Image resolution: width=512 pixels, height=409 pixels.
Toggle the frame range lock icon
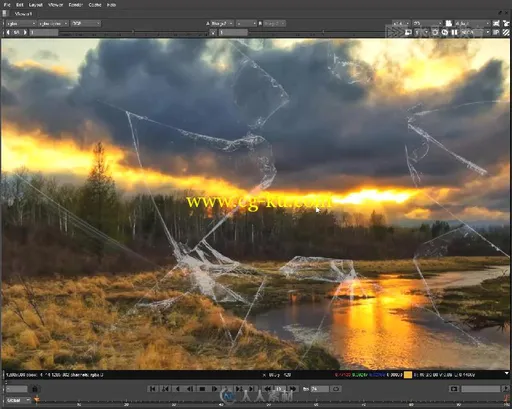(x=35, y=389)
